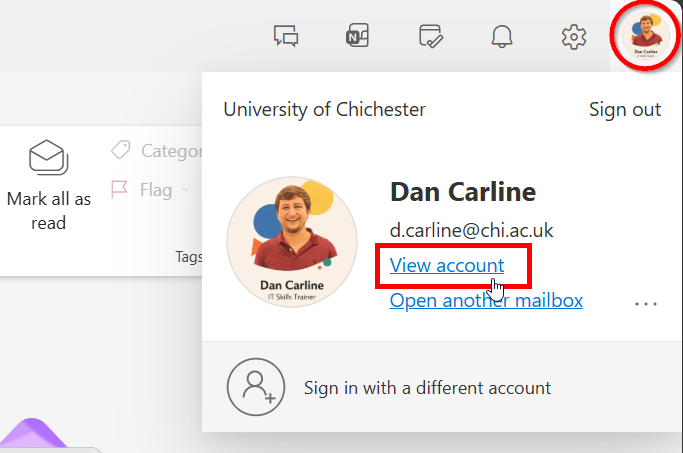The height and width of the screenshot is (453, 683).
Task: Click the Dan Carline name heading
Action: click(x=463, y=192)
